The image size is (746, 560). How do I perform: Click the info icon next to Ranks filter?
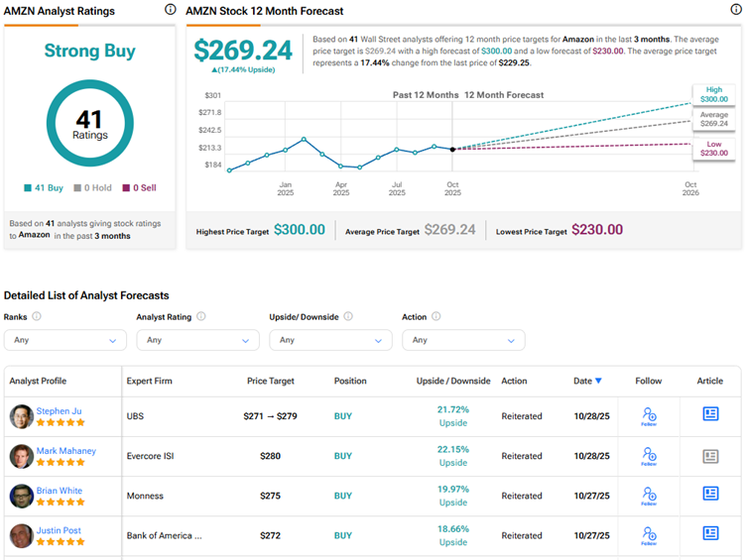pos(37,317)
